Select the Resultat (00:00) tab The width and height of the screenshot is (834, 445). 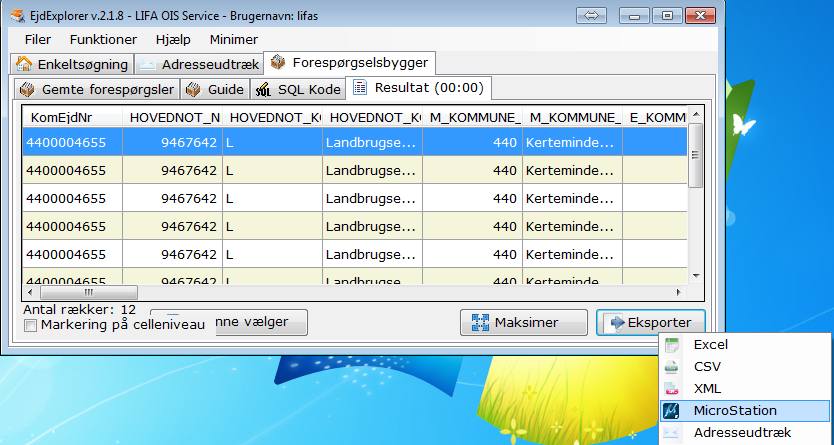pyautogui.click(x=418, y=88)
